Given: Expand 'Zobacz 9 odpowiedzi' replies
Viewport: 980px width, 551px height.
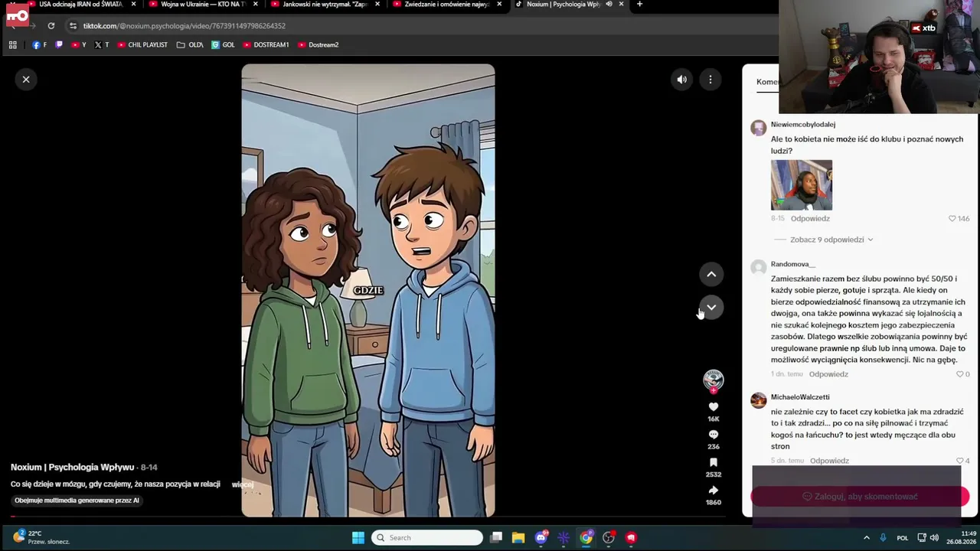Looking at the screenshot, I should 831,240.
